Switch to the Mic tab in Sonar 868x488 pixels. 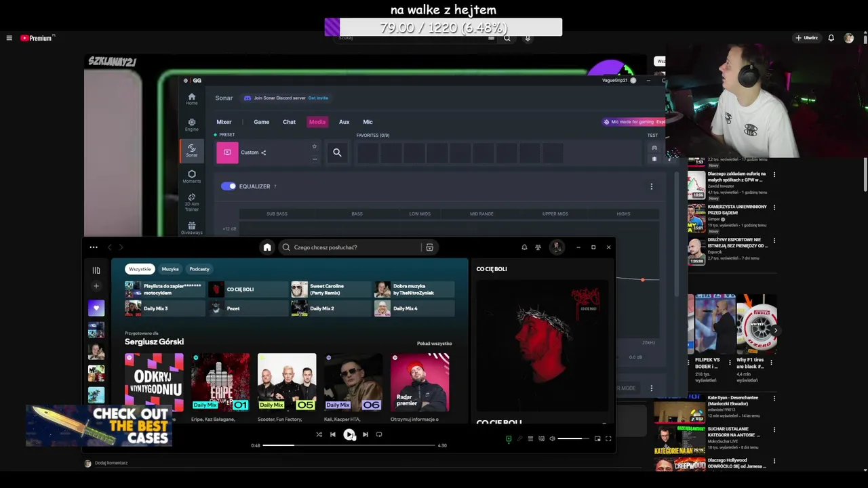coord(368,122)
